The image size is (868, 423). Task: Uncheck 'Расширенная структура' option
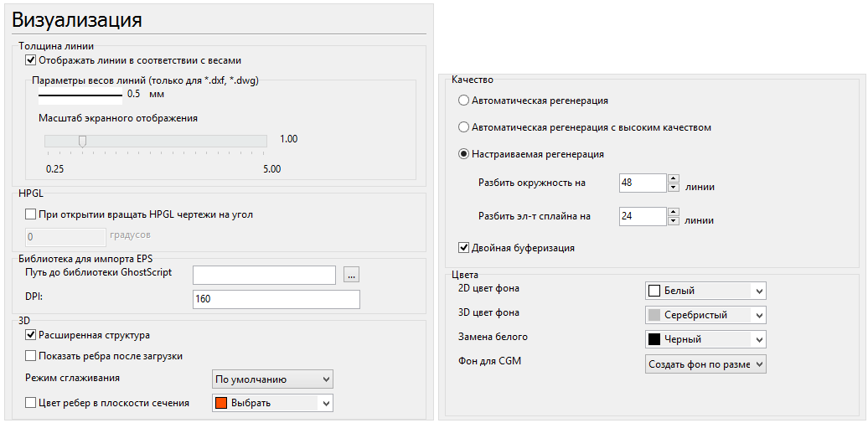31,335
